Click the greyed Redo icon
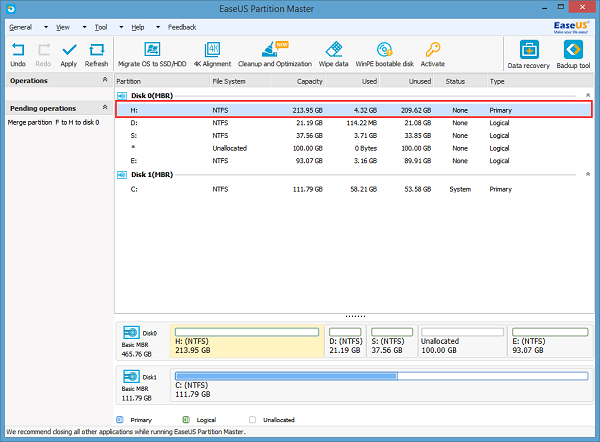The image size is (600, 442). (44, 50)
